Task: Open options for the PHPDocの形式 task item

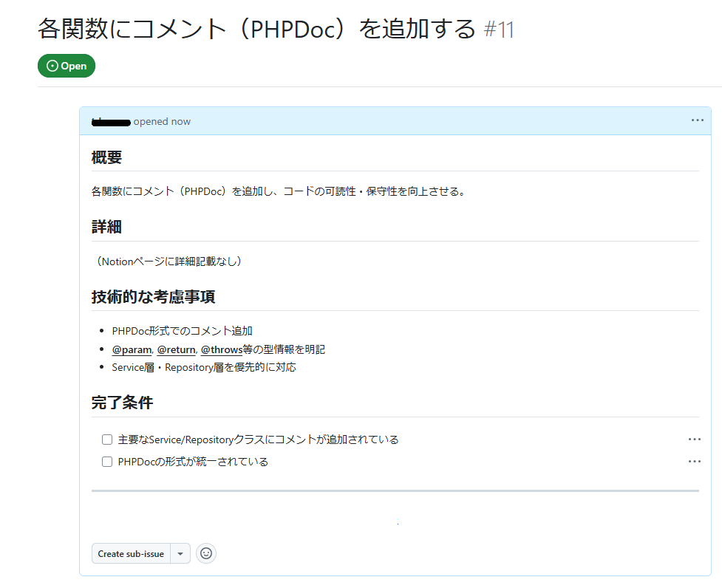Action: click(694, 462)
